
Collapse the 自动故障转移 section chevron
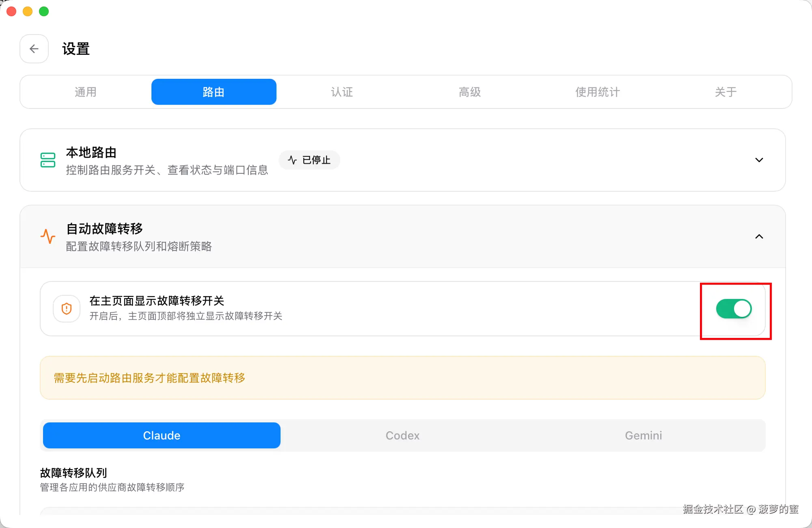[759, 236]
